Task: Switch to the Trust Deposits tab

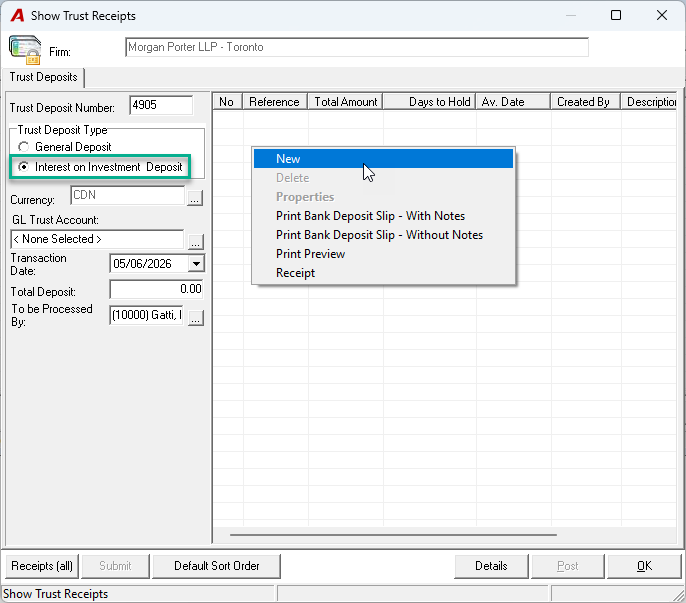Action: tap(43, 77)
